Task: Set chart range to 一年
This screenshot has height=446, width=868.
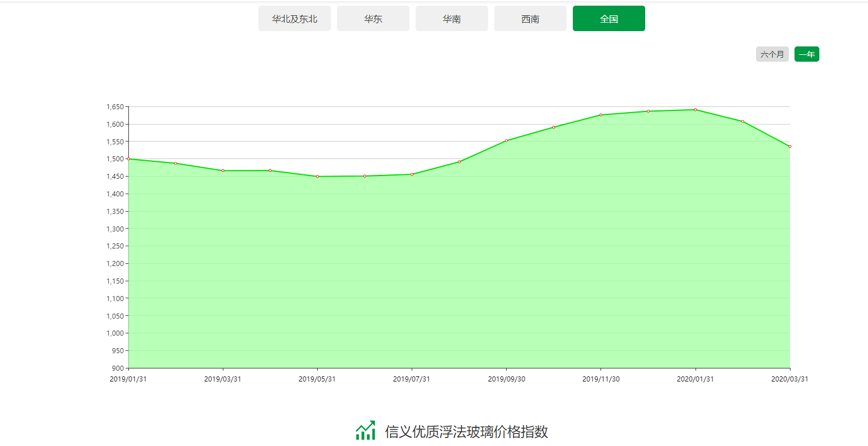Action: [806, 54]
